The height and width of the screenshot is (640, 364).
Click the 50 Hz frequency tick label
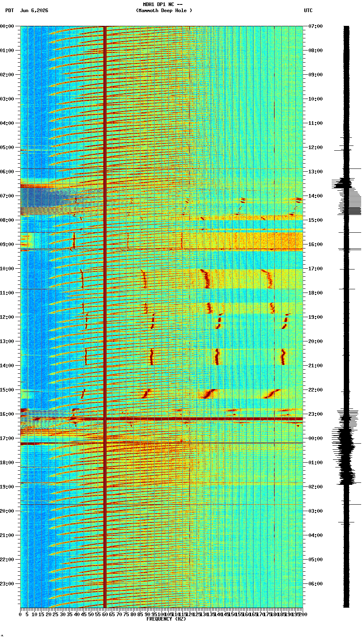(x=91, y=615)
